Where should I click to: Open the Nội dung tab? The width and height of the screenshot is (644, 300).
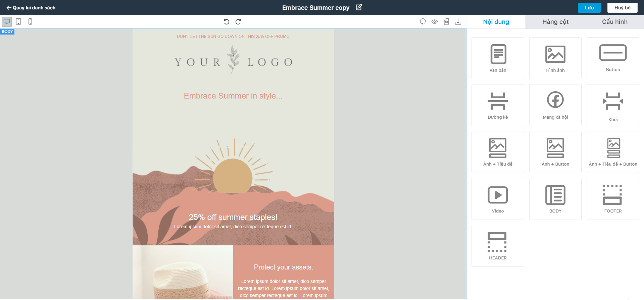coord(496,22)
